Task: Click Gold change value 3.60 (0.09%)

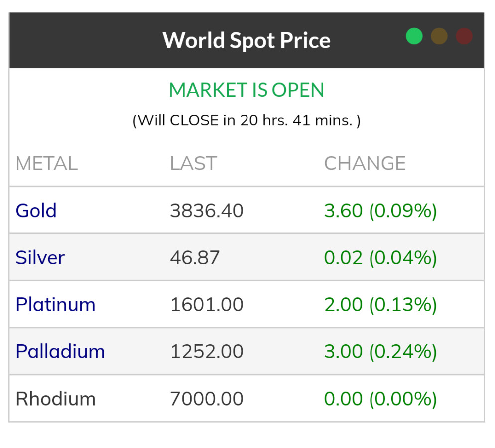Action: 380,211
